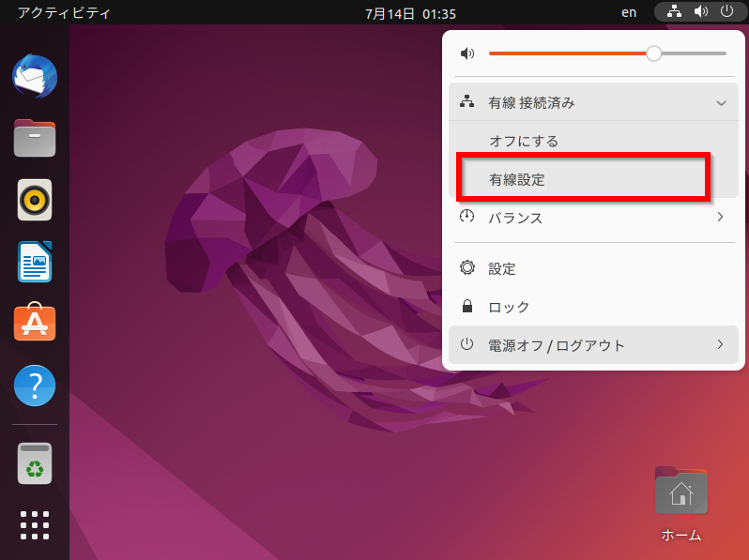749x560 pixels.
Task: Mute using speaker icon beside volume slider
Action: (x=467, y=53)
